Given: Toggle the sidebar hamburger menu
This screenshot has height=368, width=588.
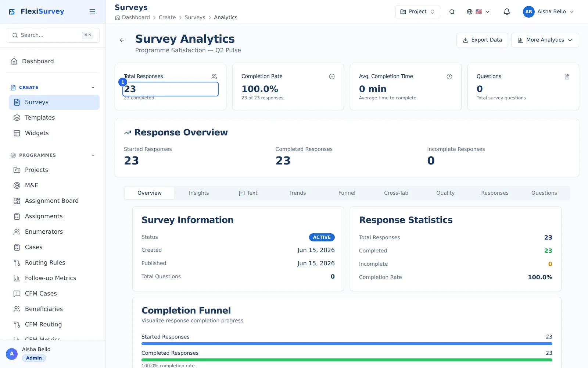Looking at the screenshot, I should [x=92, y=12].
